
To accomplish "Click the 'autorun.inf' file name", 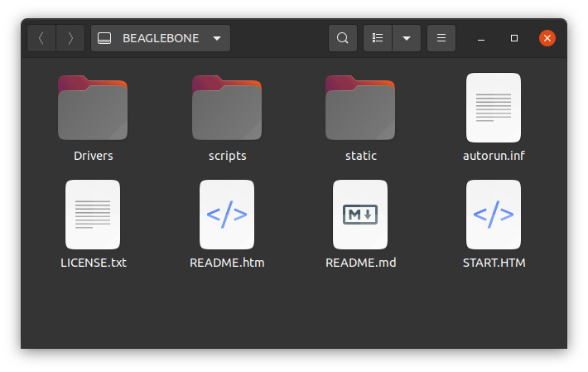I will (494, 156).
